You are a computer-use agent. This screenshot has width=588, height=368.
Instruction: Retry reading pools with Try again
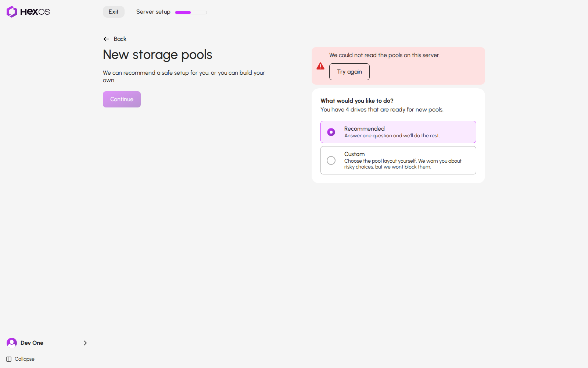pos(349,72)
